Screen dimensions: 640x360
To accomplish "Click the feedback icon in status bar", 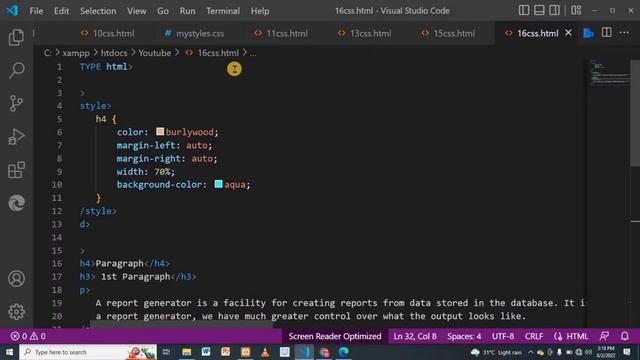I will coord(604,336).
